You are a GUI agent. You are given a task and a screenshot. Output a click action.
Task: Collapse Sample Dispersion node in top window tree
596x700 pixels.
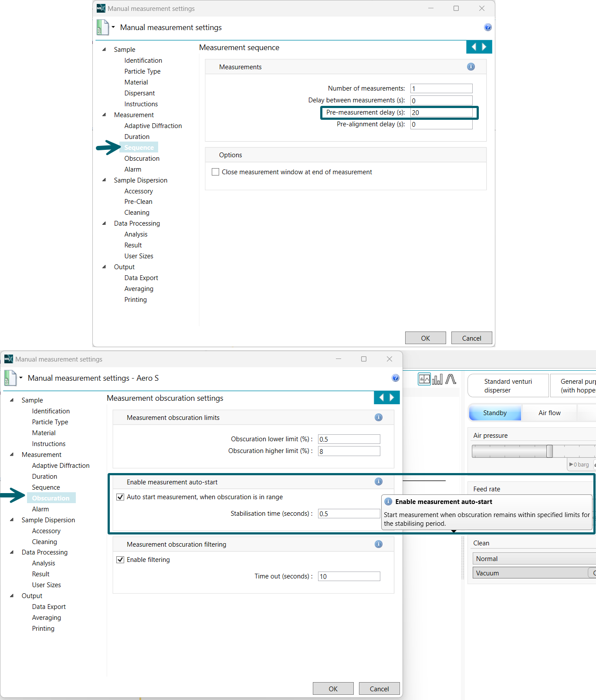click(x=104, y=180)
